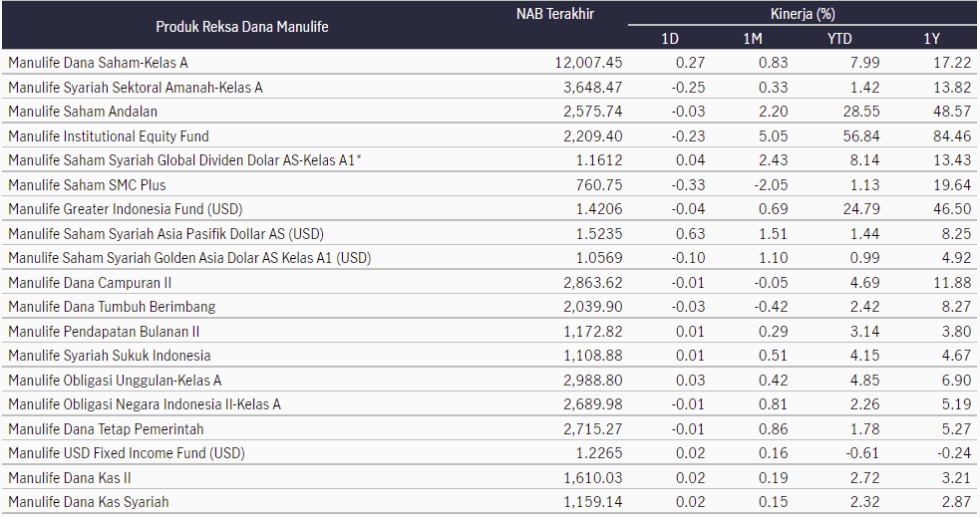Image resolution: width=980 pixels, height=517 pixels.
Task: Select 'Manulife Obligasi Negara Indonesia II-Kelas A'
Action: pyautogui.click(x=145, y=404)
